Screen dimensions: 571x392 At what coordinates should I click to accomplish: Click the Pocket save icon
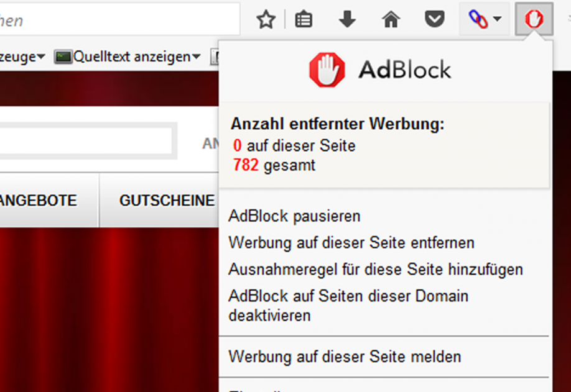(x=434, y=20)
